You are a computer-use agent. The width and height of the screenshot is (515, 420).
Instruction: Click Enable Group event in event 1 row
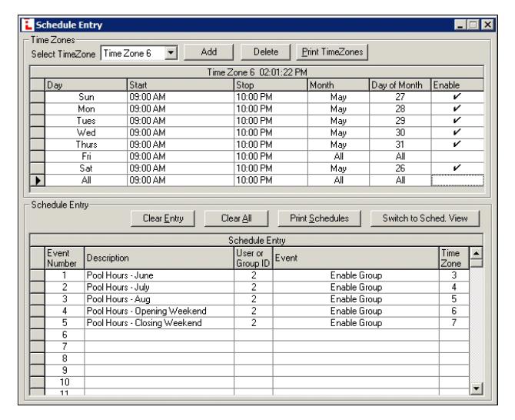click(x=356, y=275)
